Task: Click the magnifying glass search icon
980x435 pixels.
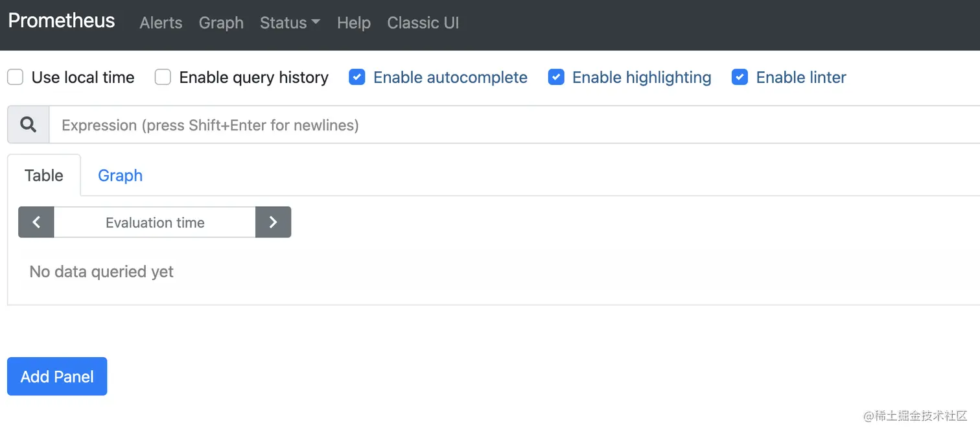Action: point(29,124)
